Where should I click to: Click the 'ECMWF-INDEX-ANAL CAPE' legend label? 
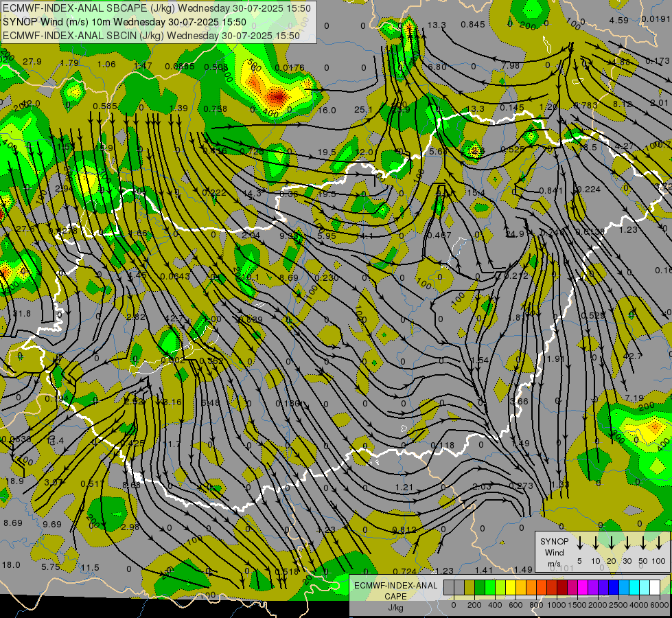pyautogui.click(x=395, y=591)
